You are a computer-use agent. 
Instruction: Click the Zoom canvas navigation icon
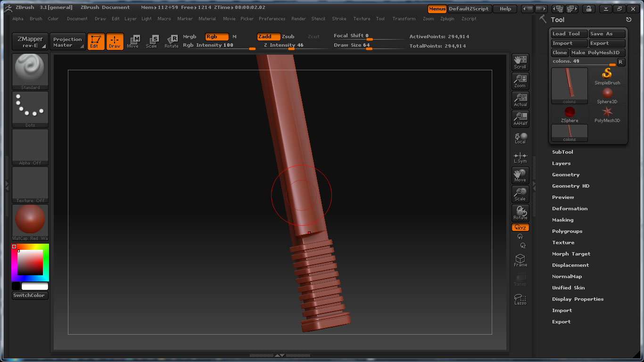(x=520, y=81)
